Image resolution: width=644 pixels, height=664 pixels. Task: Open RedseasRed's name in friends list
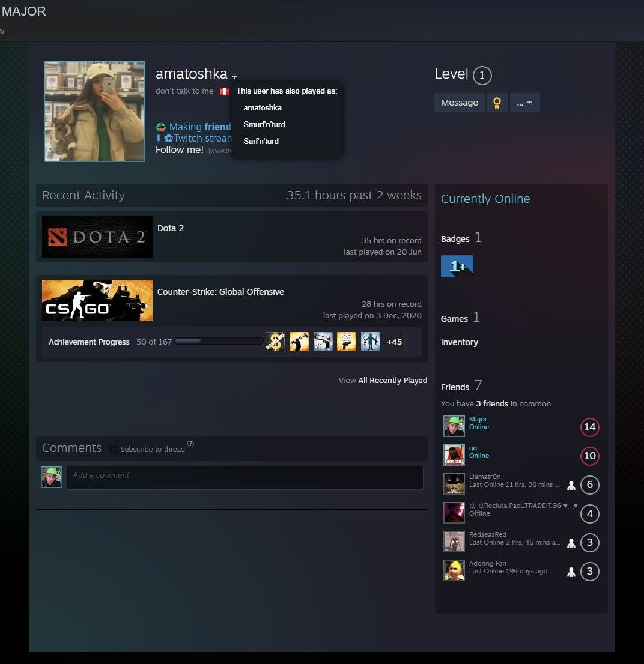[488, 534]
